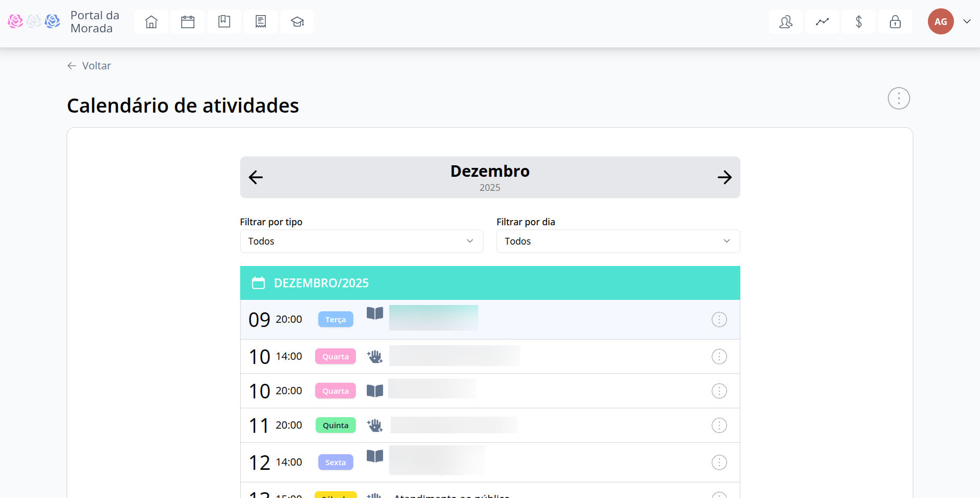Screen dimensions: 980x498
Task: Select the 20:00 time on day 09
Action: tap(289, 319)
